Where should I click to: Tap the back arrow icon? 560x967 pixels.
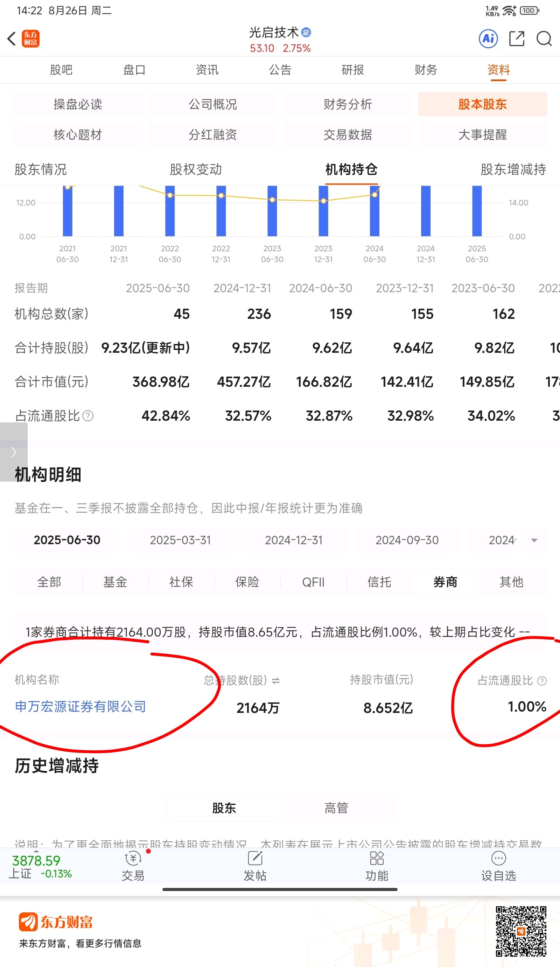[x=12, y=39]
